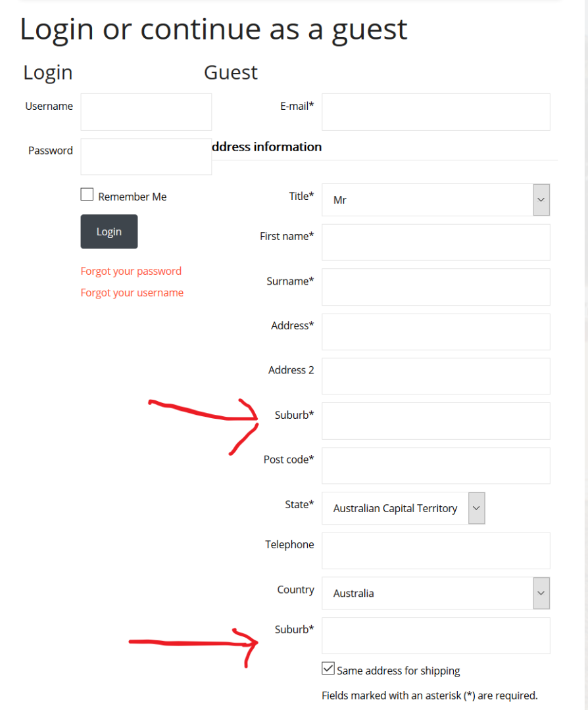Screen dimensions: 588x710
Task: Click the guest E-mail field
Action: pos(436,112)
